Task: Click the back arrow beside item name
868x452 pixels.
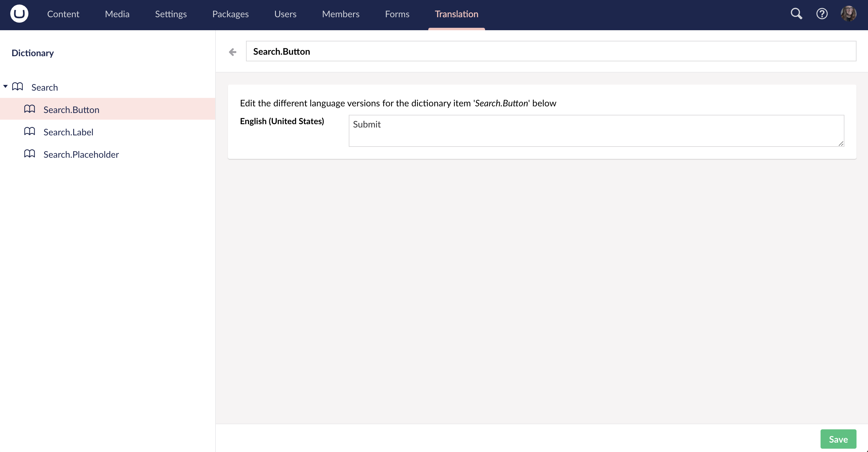Action: pos(232,52)
